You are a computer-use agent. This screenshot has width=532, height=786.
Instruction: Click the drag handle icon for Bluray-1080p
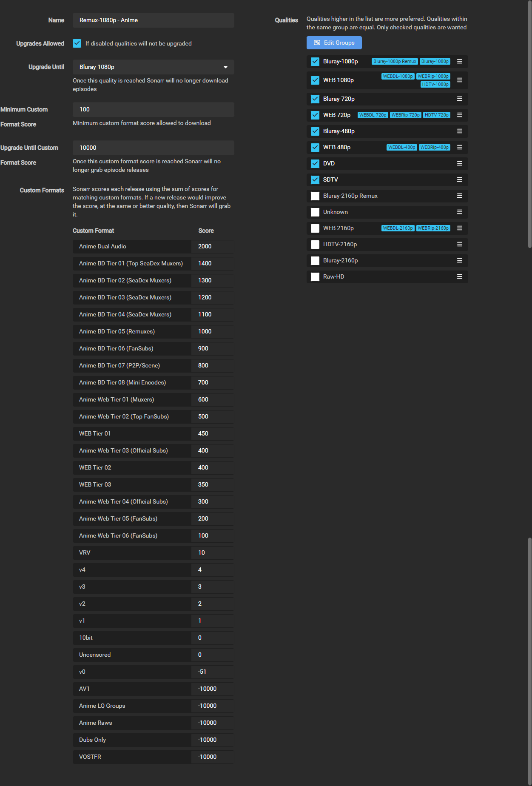point(459,62)
